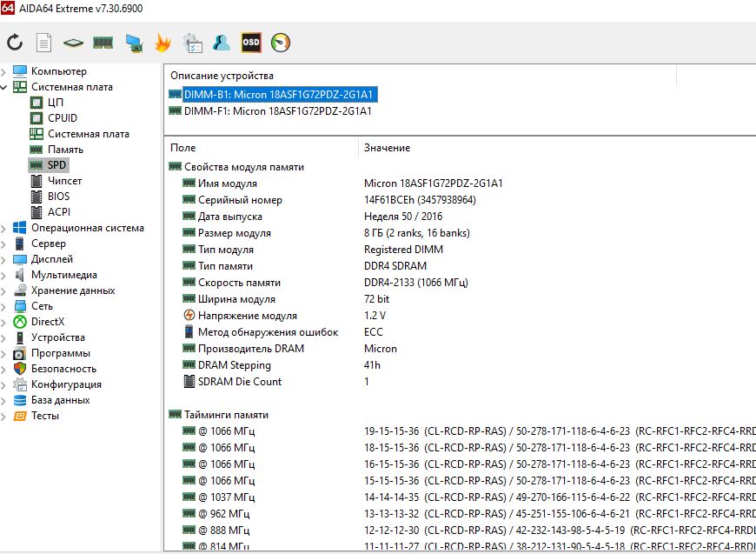Viewport: 756px width, 554px height.
Task: Expand the Дисплей tree node
Action: (3, 260)
